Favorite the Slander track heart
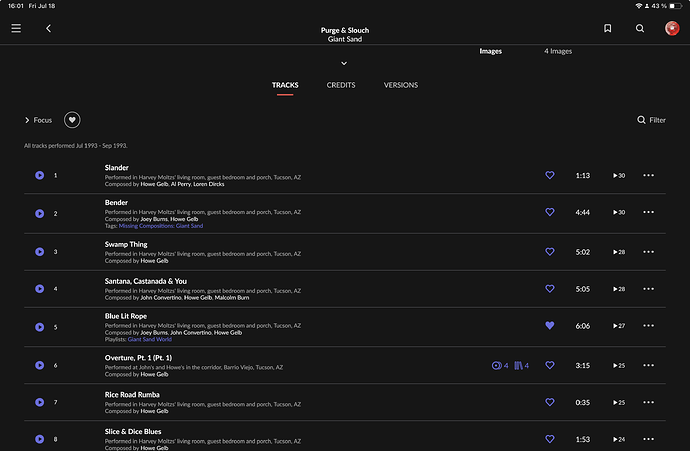The width and height of the screenshot is (690, 451). pyautogui.click(x=550, y=175)
